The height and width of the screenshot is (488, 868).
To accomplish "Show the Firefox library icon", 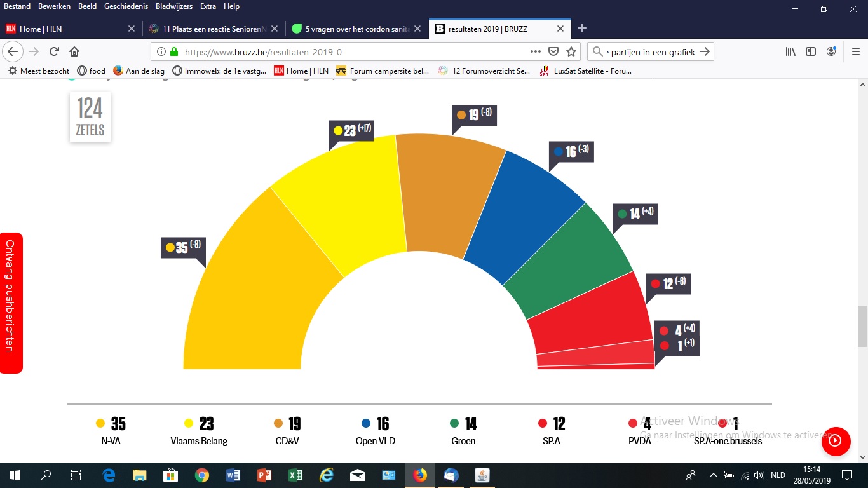I will click(790, 52).
